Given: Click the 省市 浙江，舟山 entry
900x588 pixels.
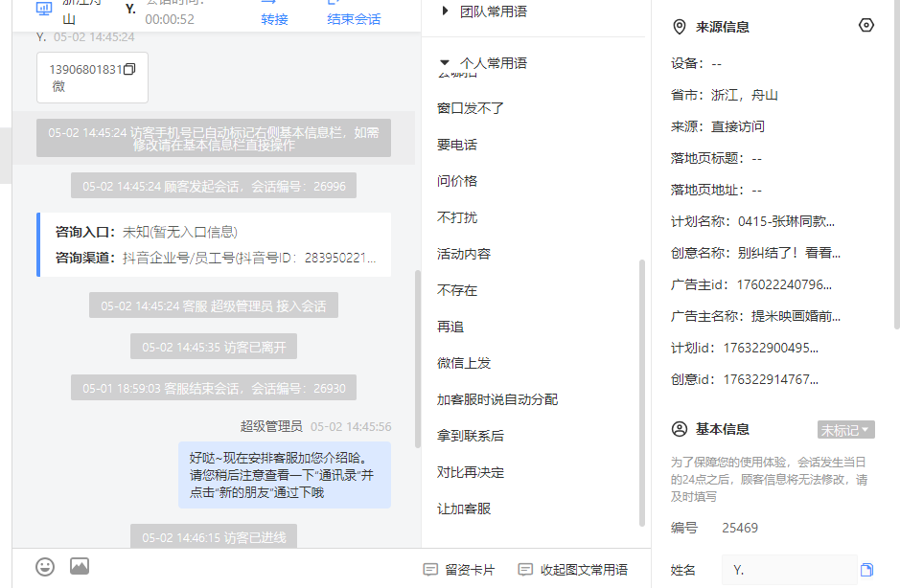Looking at the screenshot, I should 725,95.
